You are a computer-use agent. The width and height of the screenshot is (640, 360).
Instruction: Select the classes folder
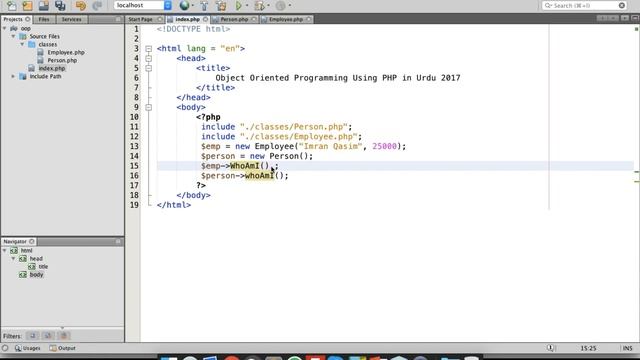click(x=48, y=44)
